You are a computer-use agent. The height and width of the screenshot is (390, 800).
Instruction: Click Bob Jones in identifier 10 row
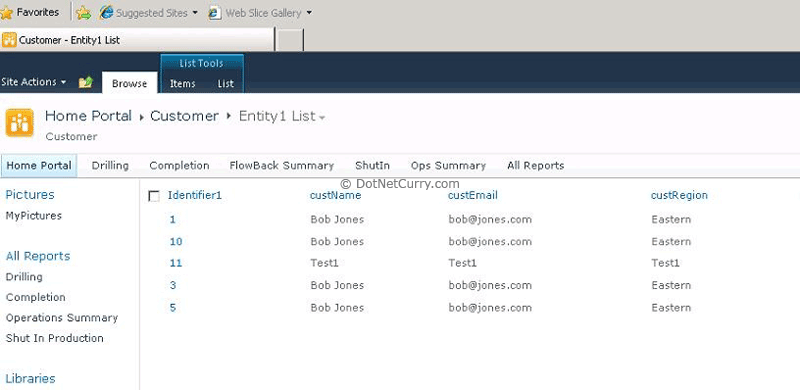[337, 241]
